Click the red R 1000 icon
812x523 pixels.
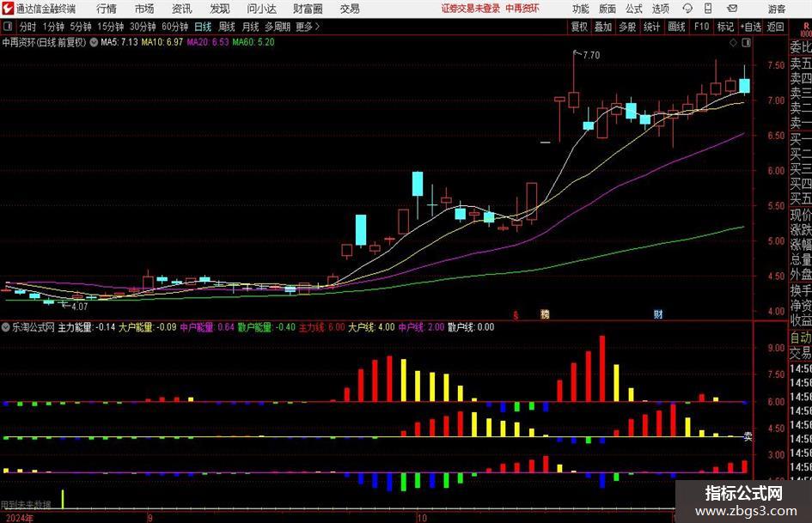pos(806,29)
